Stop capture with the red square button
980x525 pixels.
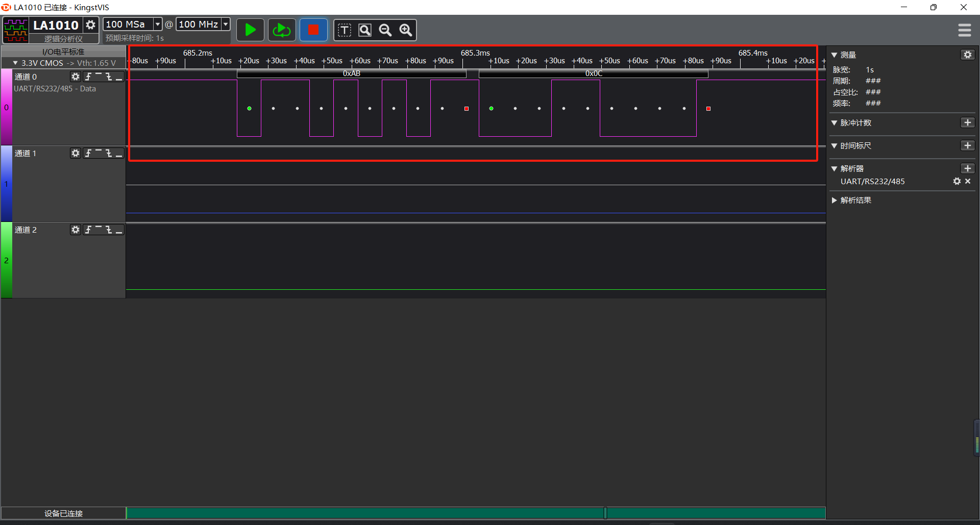[313, 30]
